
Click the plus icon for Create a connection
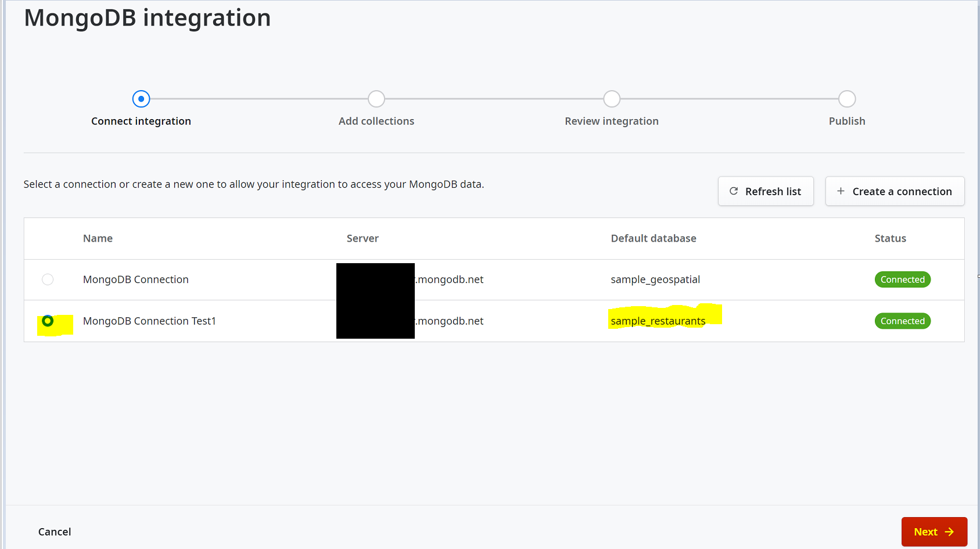tap(841, 191)
